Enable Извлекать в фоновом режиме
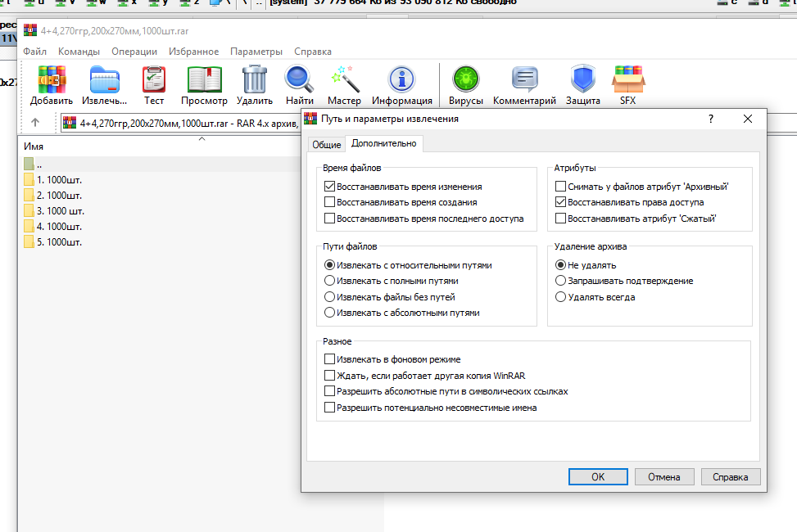The height and width of the screenshot is (532, 797). 329,359
